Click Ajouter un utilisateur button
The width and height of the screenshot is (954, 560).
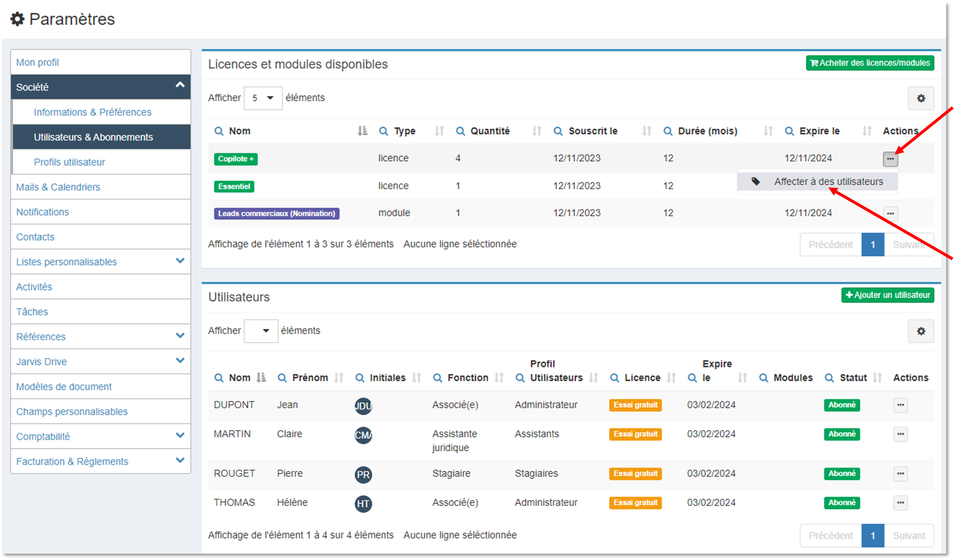[887, 295]
